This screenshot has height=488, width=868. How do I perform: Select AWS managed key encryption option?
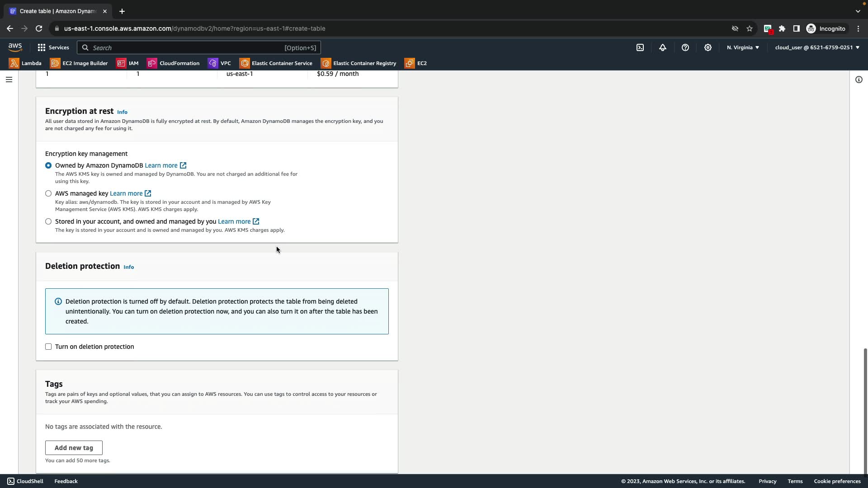tap(48, 193)
